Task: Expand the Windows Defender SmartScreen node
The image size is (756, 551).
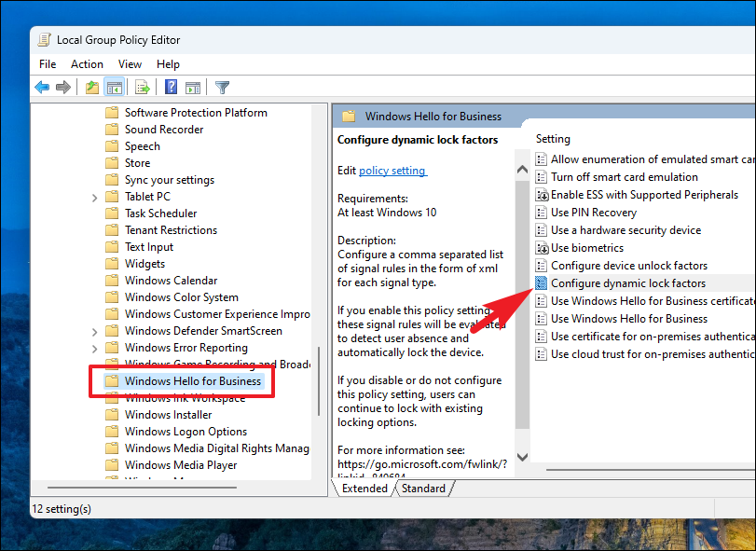Action: 94,332
